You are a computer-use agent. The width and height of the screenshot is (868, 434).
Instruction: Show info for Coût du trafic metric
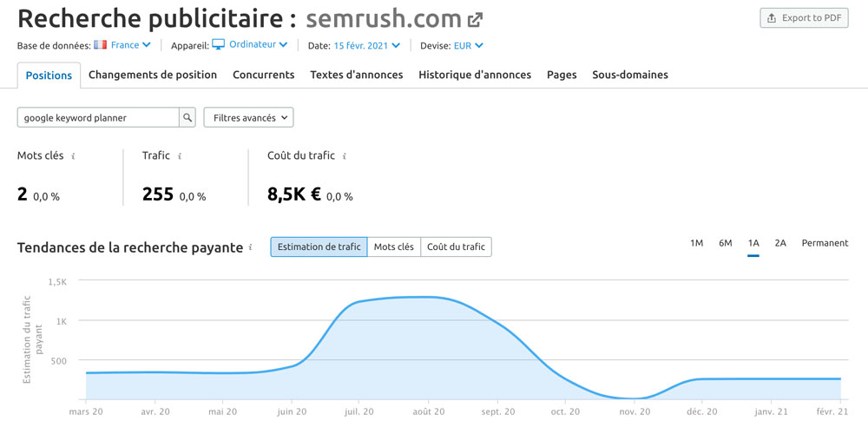345,156
